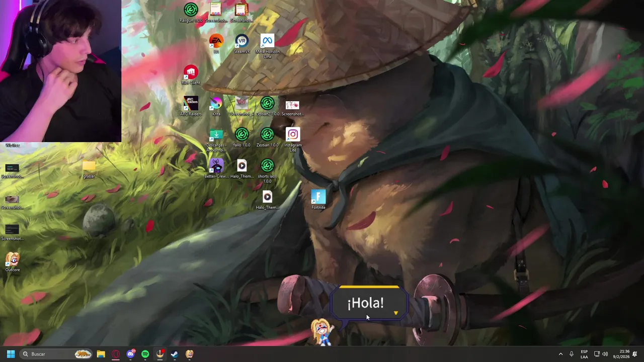Screen dimensions: 644x362
Task: Open the grabar folder
Action: (89, 169)
